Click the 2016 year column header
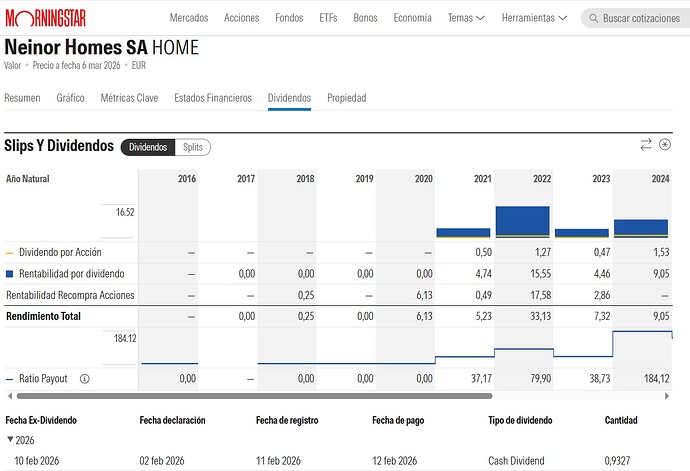The width and height of the screenshot is (690, 471). (187, 179)
